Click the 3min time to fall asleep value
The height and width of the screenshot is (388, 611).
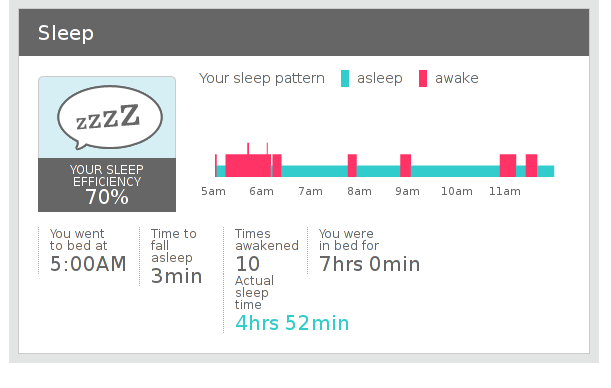177,276
